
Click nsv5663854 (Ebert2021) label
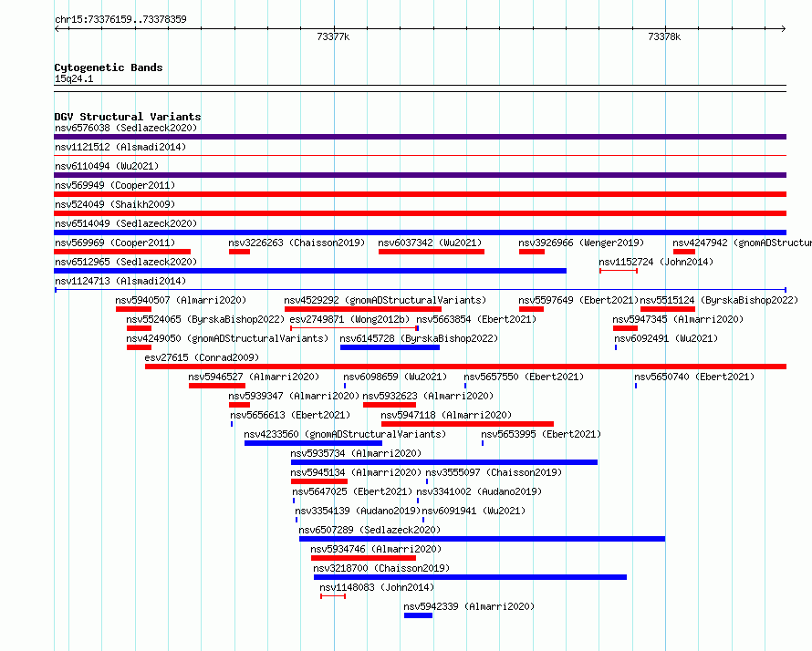[x=476, y=319]
